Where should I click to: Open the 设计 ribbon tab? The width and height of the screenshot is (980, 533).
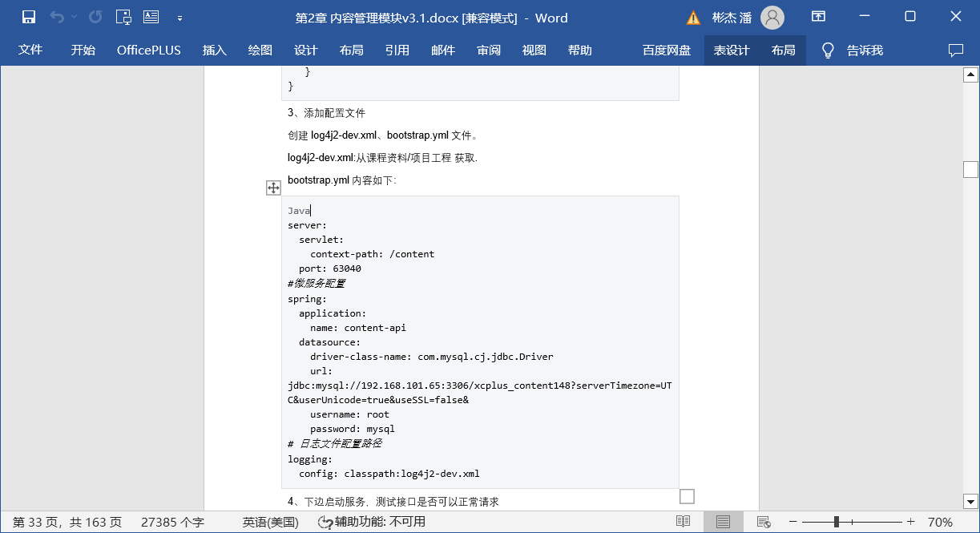coord(306,50)
